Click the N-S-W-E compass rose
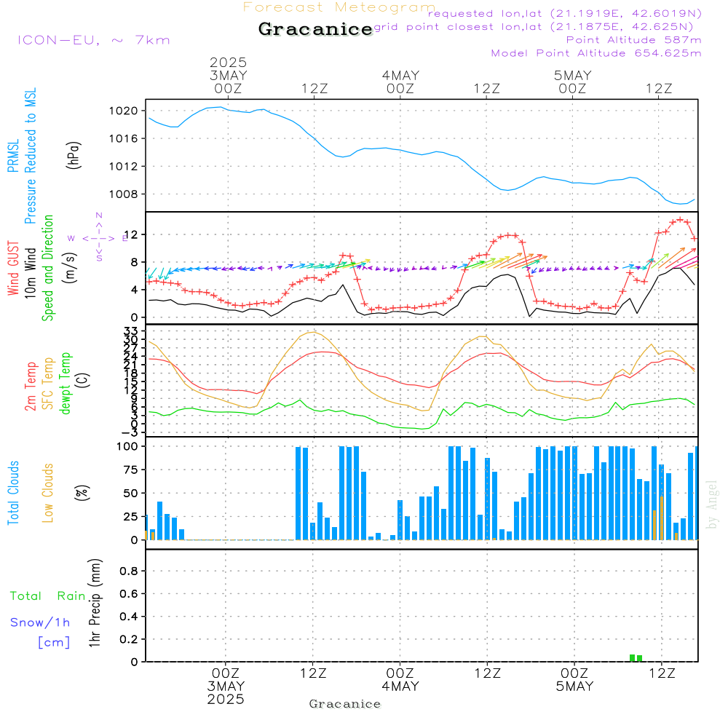This screenshot has height=728, width=728. [99, 238]
